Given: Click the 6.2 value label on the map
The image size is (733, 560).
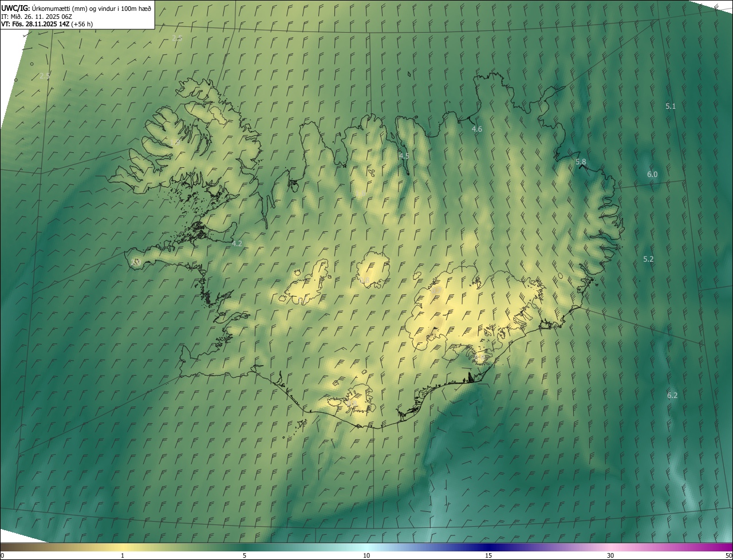Looking at the screenshot, I should pos(672,395).
